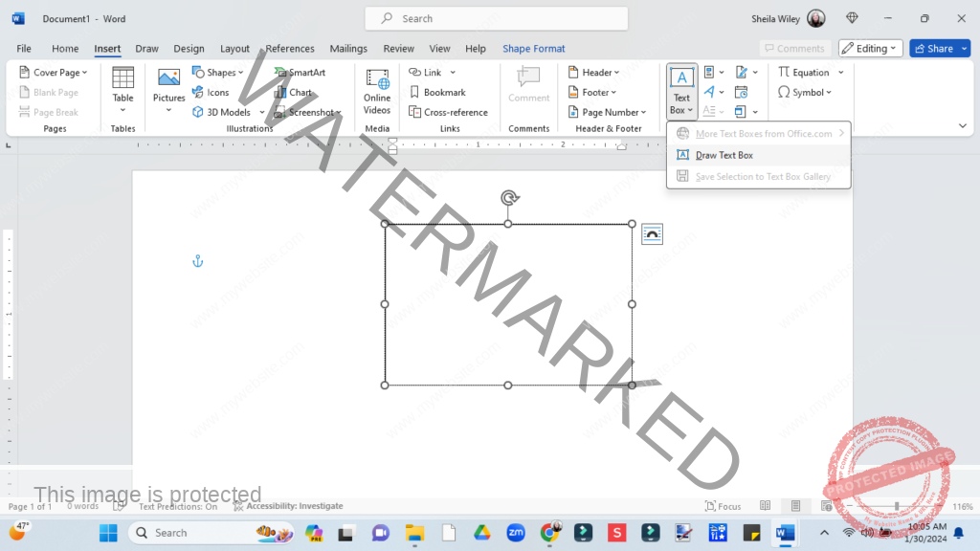Viewport: 980px width, 551px height.
Task: Insert Date and Time
Action: (742, 93)
